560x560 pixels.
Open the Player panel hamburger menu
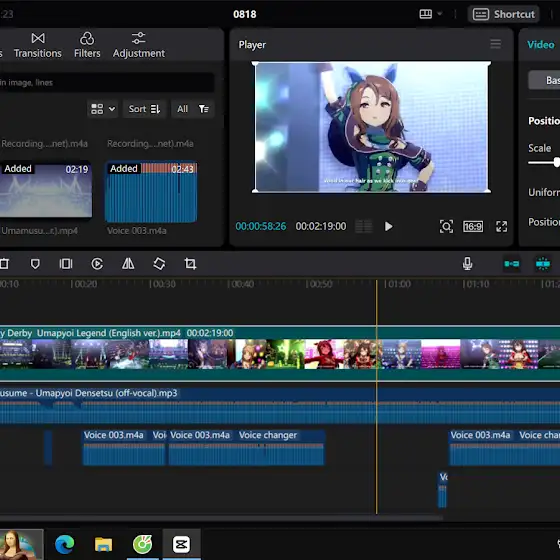495,44
